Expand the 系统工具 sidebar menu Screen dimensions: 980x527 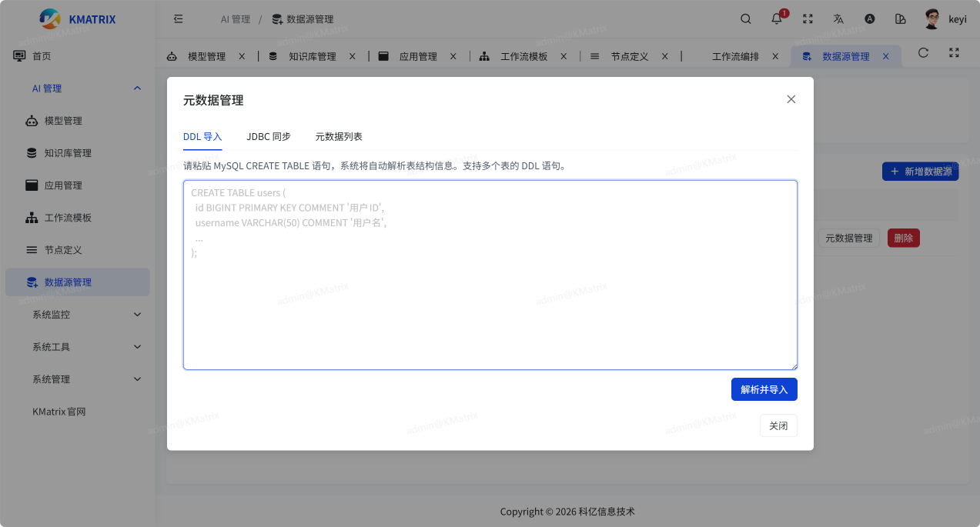[85, 347]
